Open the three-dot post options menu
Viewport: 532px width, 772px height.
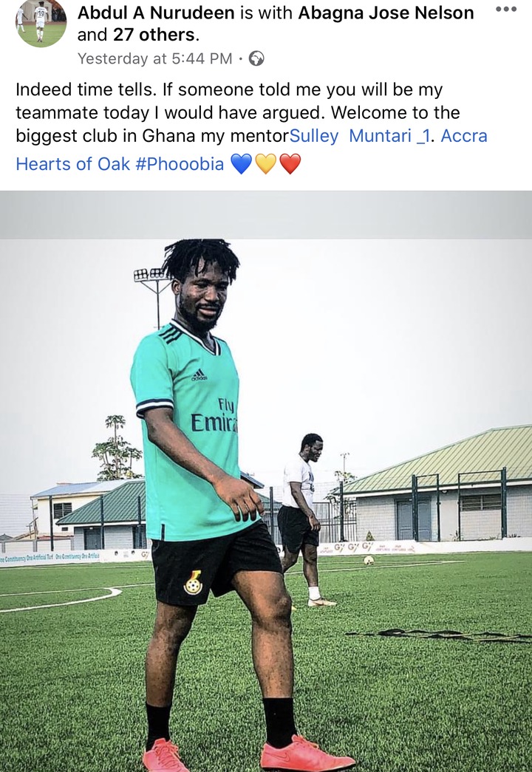[506, 9]
